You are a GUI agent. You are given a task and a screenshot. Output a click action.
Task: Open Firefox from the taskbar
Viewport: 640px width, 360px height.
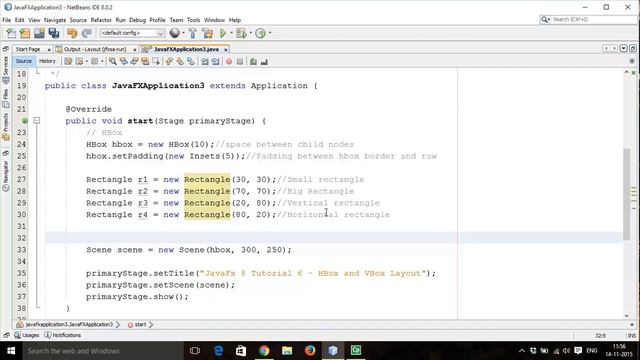coord(310,351)
